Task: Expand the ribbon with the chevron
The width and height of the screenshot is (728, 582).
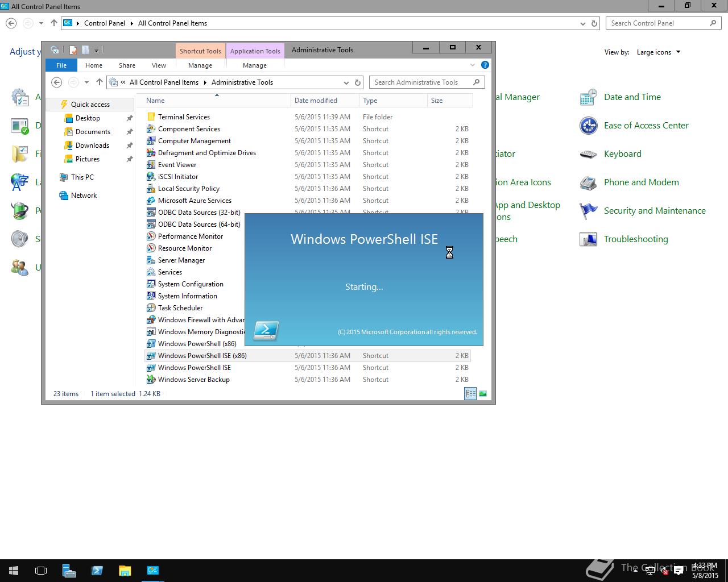Action: pyautogui.click(x=473, y=65)
